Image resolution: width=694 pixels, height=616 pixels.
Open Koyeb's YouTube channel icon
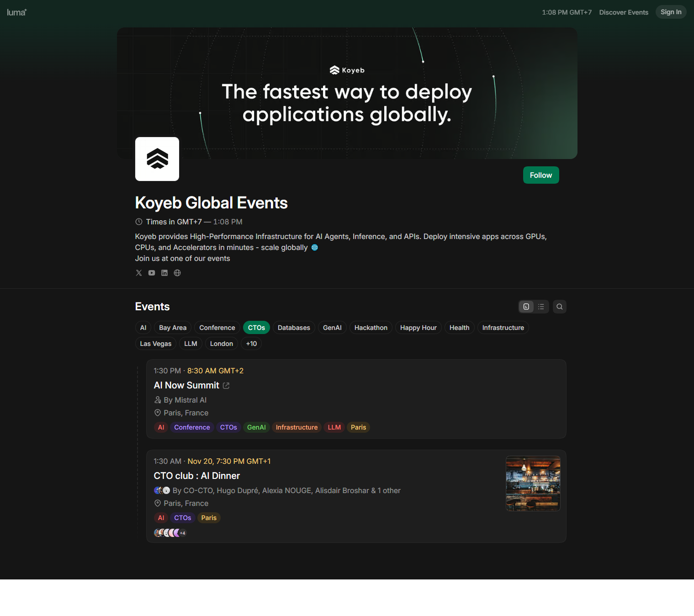[x=152, y=273]
